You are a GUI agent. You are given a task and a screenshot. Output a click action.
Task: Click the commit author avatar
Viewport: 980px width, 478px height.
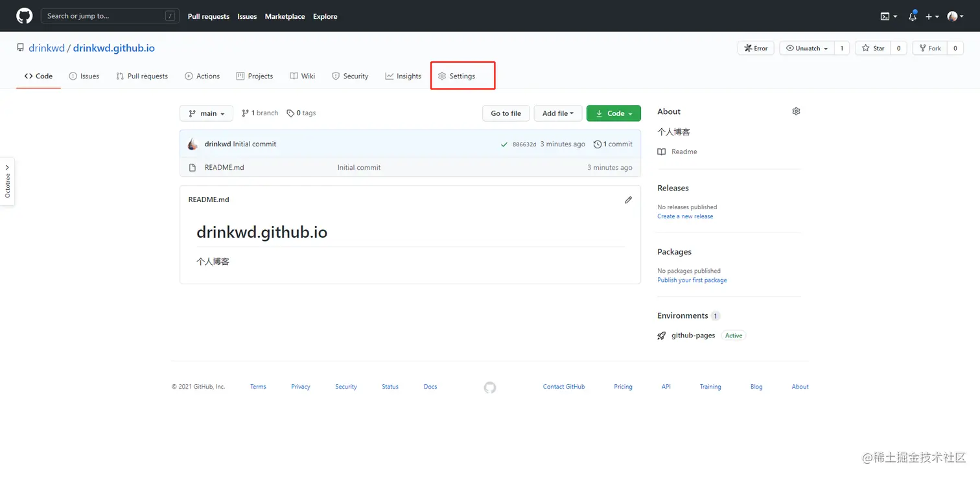point(193,144)
